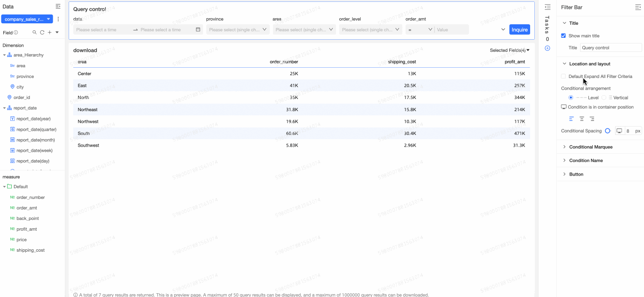Open the company_sales dataset selector
Image resolution: width=644 pixels, height=297 pixels.
[x=27, y=19]
